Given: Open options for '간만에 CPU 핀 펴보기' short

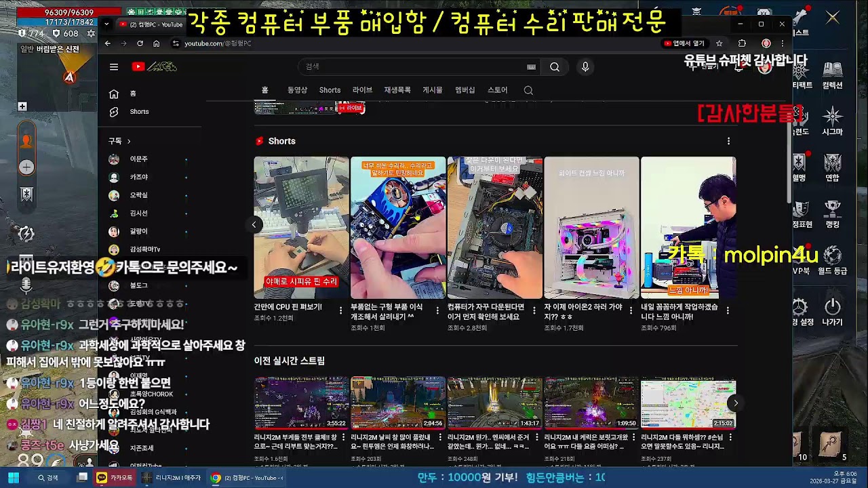Looking at the screenshot, I should [x=341, y=310].
